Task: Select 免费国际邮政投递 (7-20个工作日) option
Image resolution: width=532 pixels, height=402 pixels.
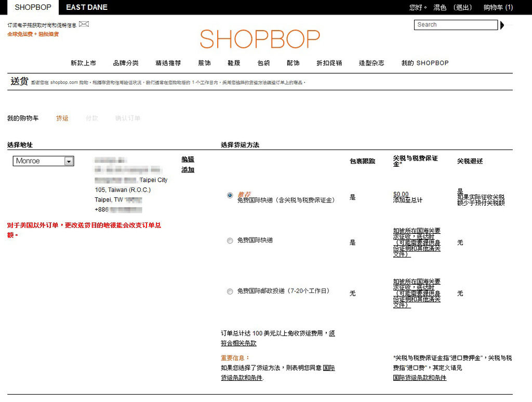Action: (x=230, y=291)
